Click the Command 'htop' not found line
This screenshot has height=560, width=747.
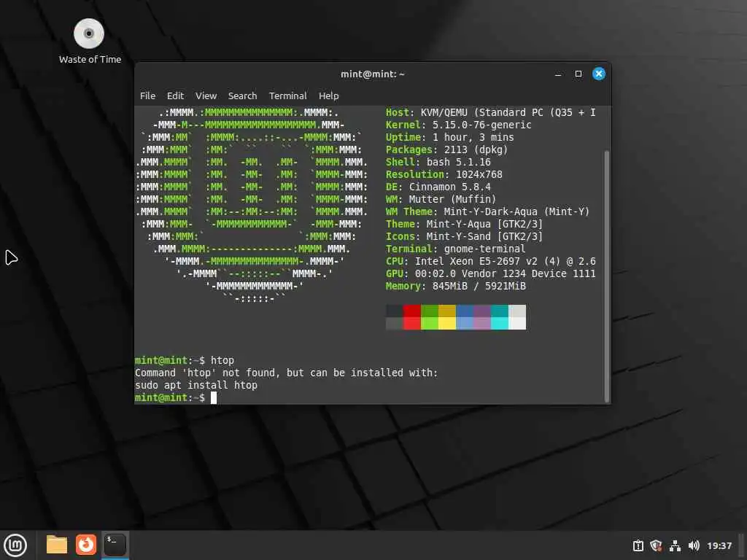[x=286, y=373]
